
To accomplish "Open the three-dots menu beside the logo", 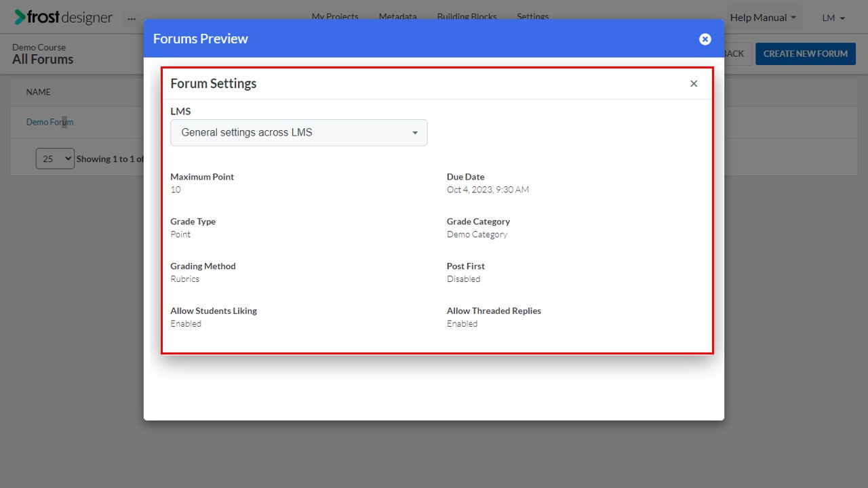I will click(x=132, y=18).
